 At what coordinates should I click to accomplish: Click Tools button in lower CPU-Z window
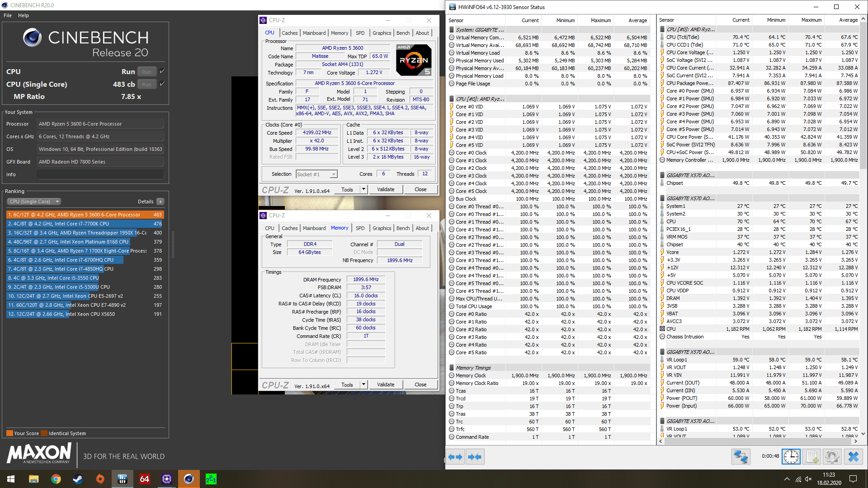click(347, 385)
